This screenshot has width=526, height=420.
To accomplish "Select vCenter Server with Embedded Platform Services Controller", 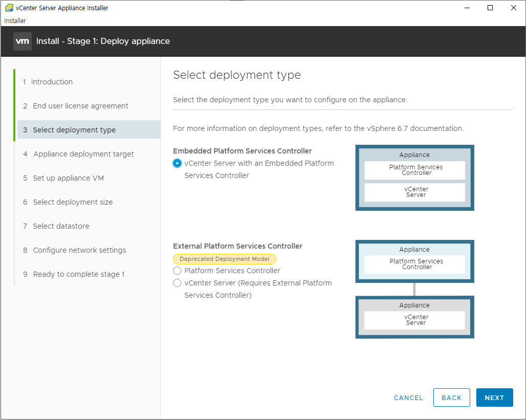I will [177, 163].
